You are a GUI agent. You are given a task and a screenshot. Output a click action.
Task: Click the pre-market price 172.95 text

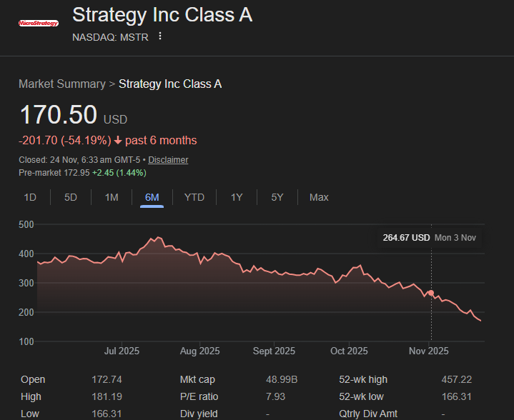point(75,173)
